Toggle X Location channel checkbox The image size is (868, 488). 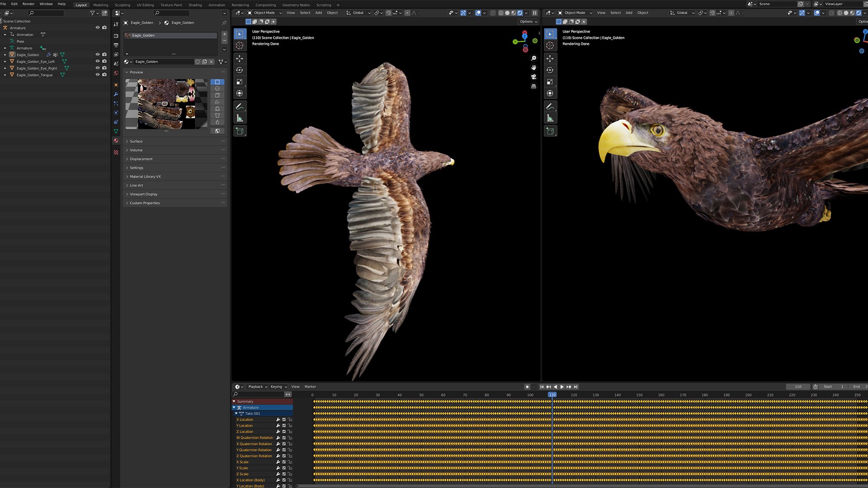point(284,419)
